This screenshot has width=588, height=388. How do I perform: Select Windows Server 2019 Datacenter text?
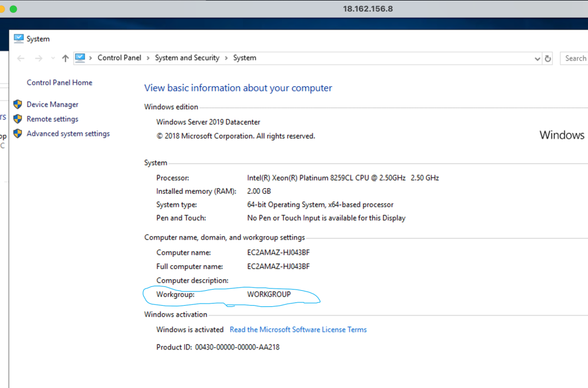click(x=208, y=122)
